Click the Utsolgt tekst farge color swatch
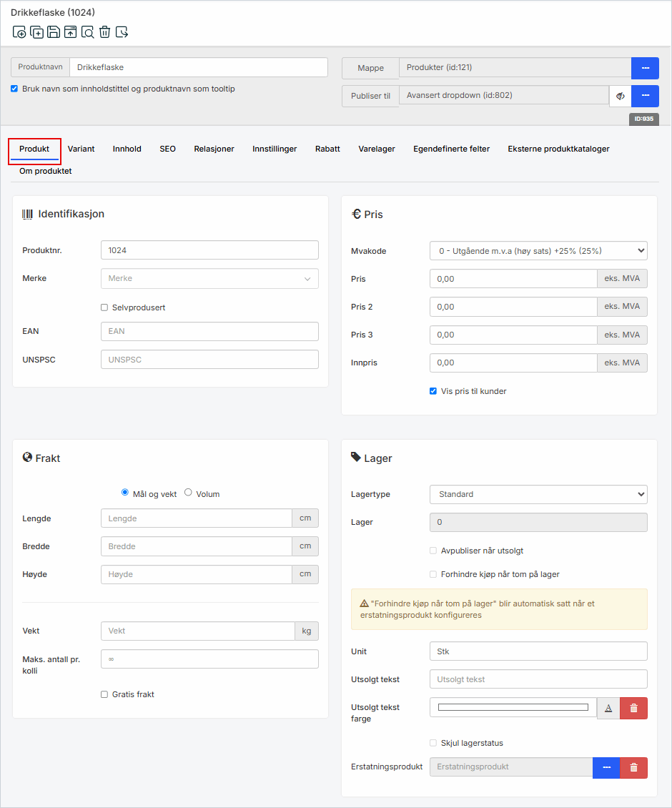Image resolution: width=672 pixels, height=808 pixels. (513, 707)
